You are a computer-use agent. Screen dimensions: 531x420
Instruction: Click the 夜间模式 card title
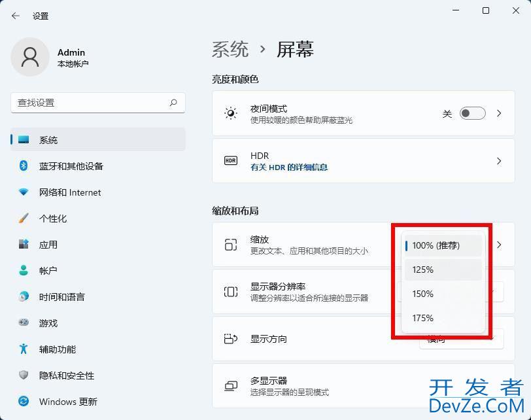(x=269, y=109)
